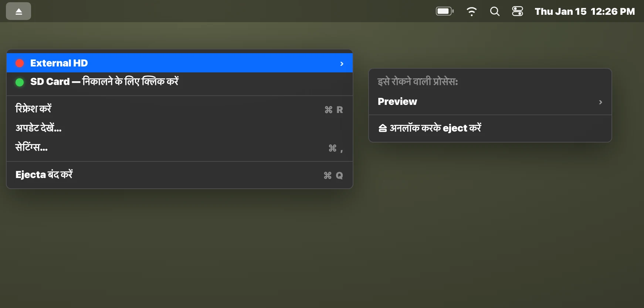Choose अपडेट देखें… menu item
Image resolution: width=644 pixels, height=308 pixels.
tap(180, 128)
